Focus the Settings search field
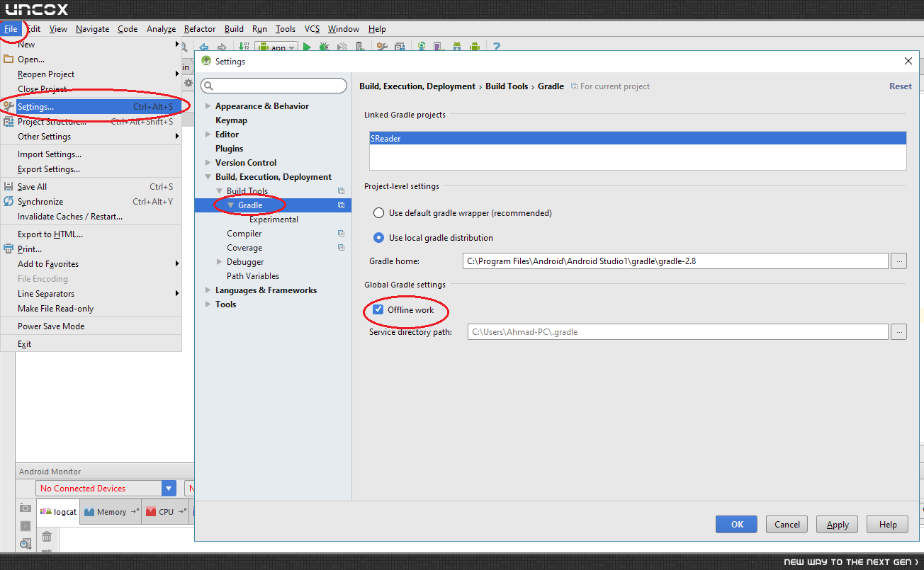Screen dimensions: 924x570 (274, 86)
